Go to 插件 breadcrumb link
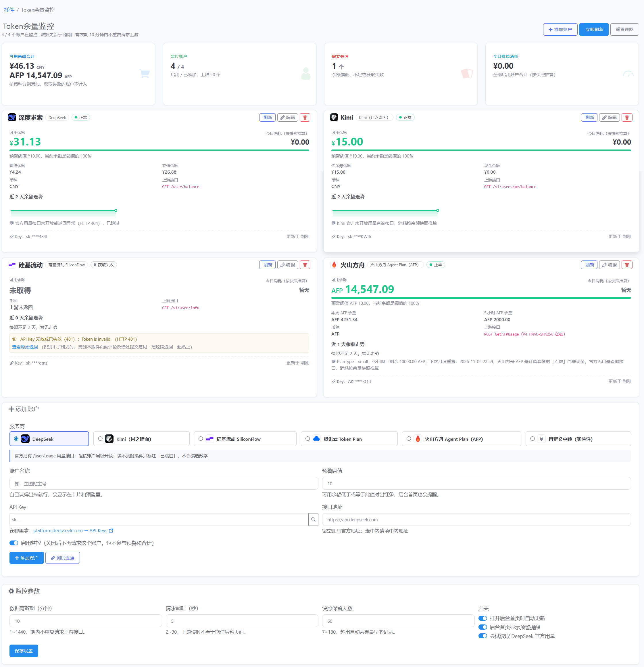This screenshot has width=644, height=667. coord(9,10)
